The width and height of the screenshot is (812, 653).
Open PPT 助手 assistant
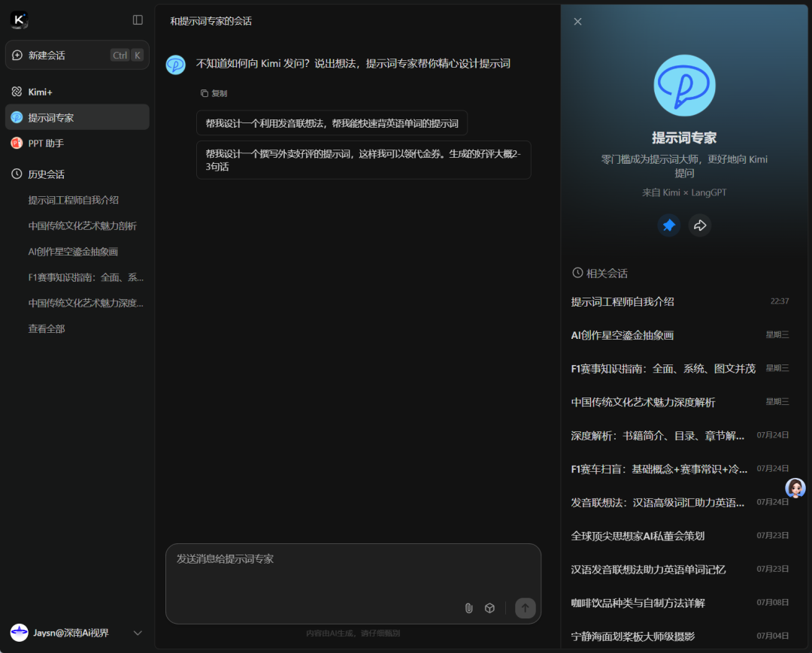point(46,143)
